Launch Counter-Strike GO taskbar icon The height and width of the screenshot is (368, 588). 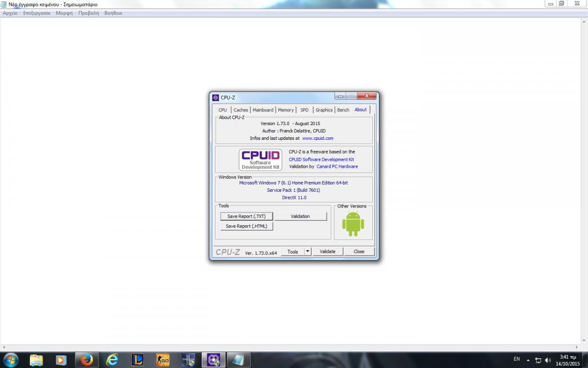coord(163,360)
